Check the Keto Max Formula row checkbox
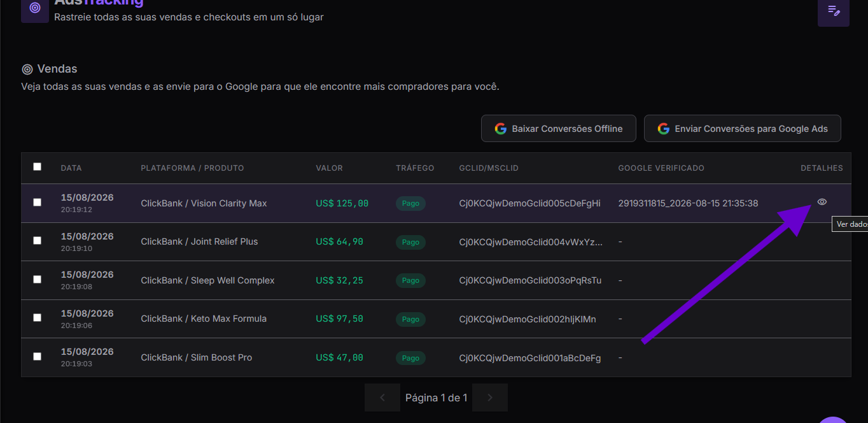 (37, 318)
